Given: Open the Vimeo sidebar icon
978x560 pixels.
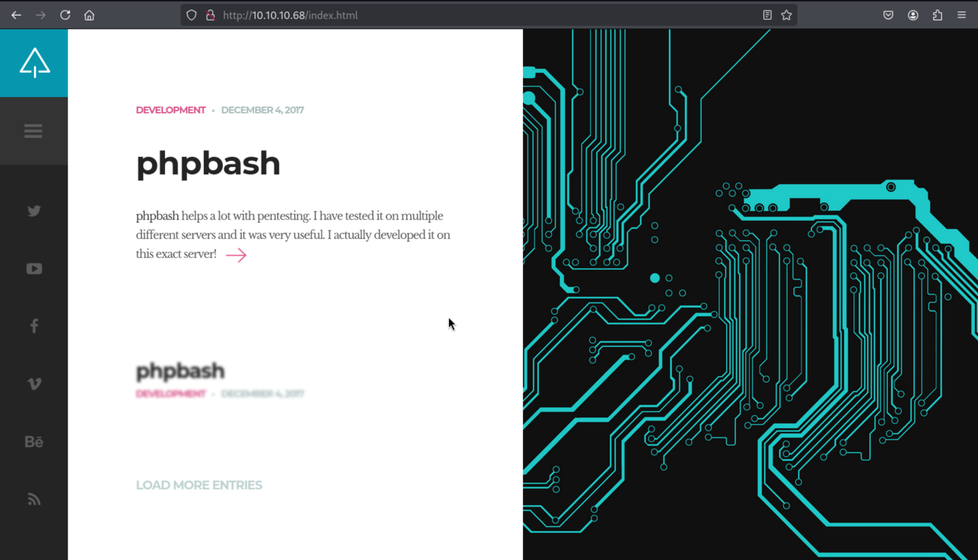Looking at the screenshot, I should pos(34,384).
